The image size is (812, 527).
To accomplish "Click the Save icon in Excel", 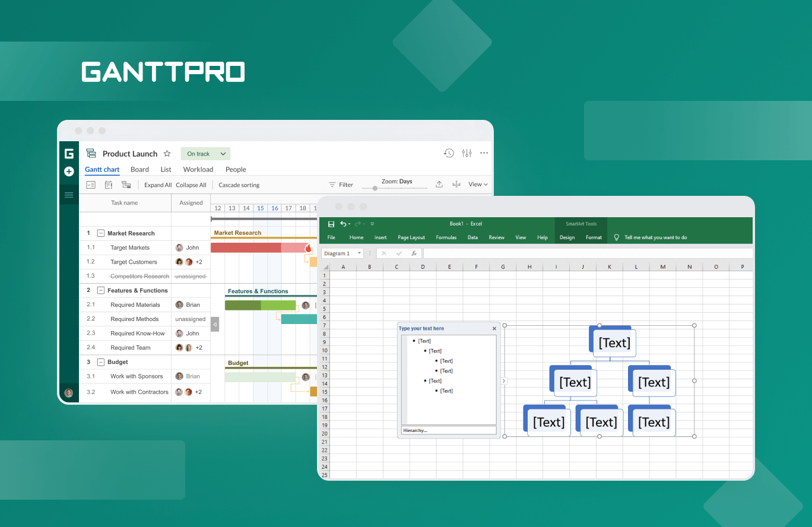I will point(331,224).
